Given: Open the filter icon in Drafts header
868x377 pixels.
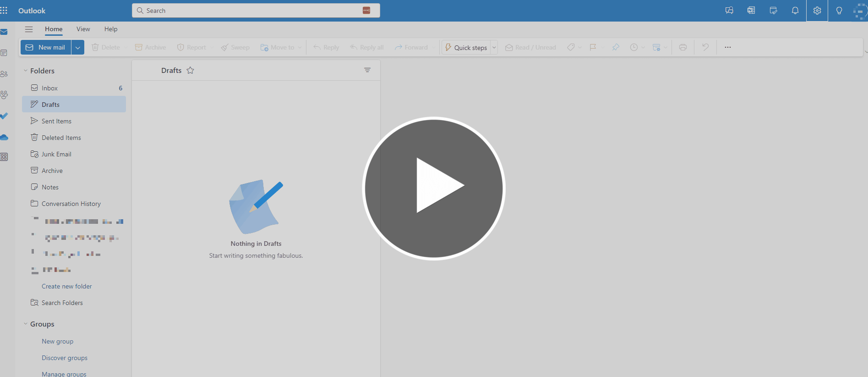Looking at the screenshot, I should 367,70.
